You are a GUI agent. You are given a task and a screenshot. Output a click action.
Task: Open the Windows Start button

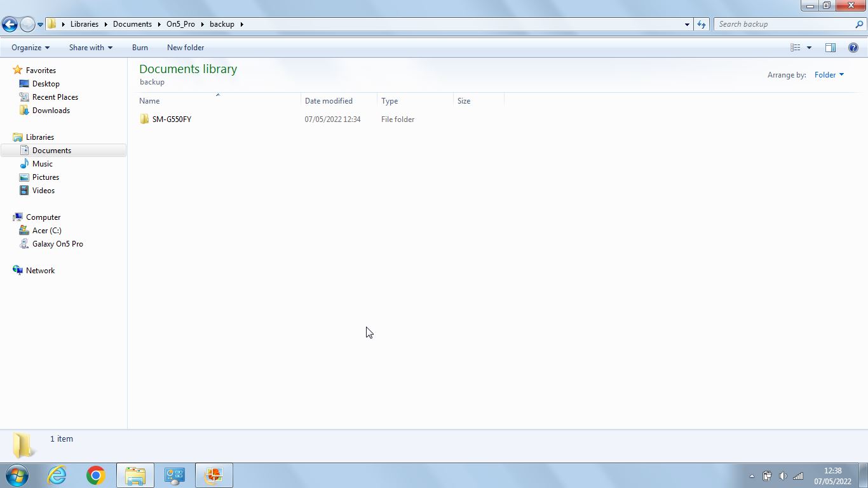click(x=17, y=475)
